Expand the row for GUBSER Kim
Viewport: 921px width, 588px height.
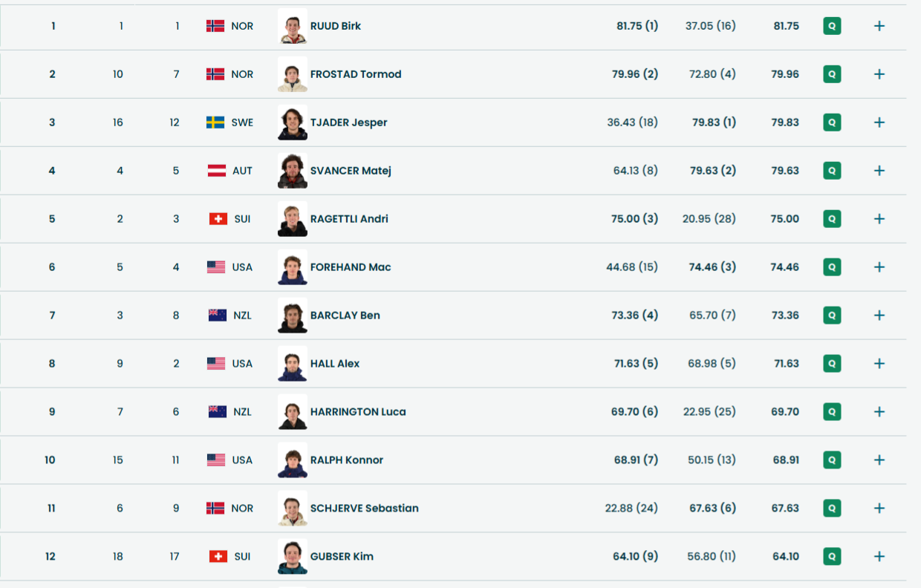(x=879, y=557)
